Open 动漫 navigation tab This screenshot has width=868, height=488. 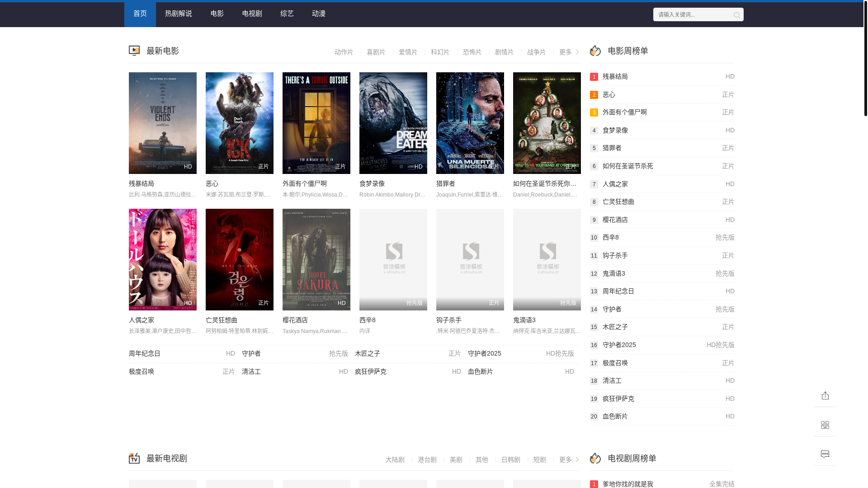point(319,14)
